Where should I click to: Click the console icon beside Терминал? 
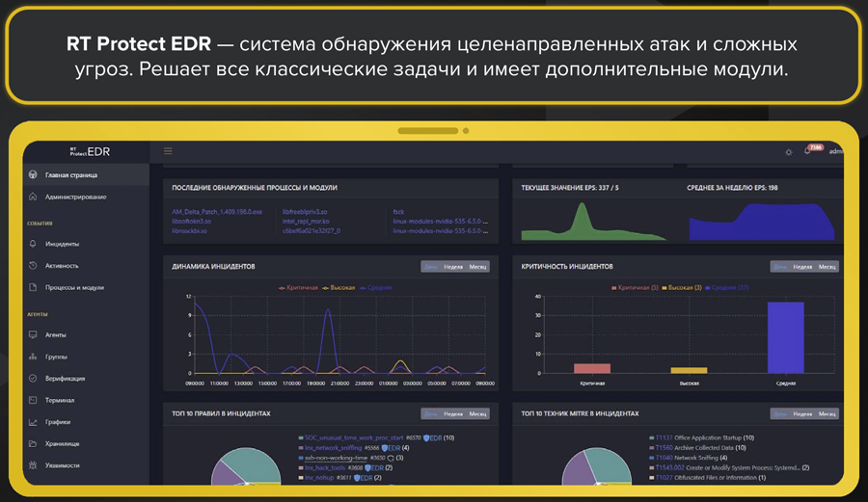pyautogui.click(x=33, y=400)
